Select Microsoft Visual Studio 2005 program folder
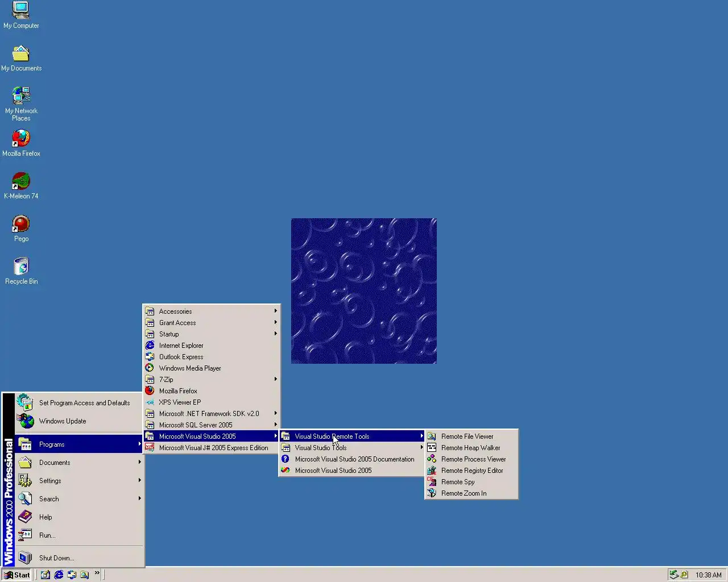The width and height of the screenshot is (728, 582). point(212,436)
